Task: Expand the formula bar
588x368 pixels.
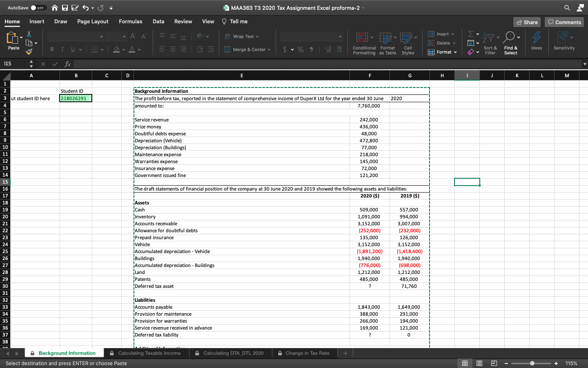Action: 585,64
